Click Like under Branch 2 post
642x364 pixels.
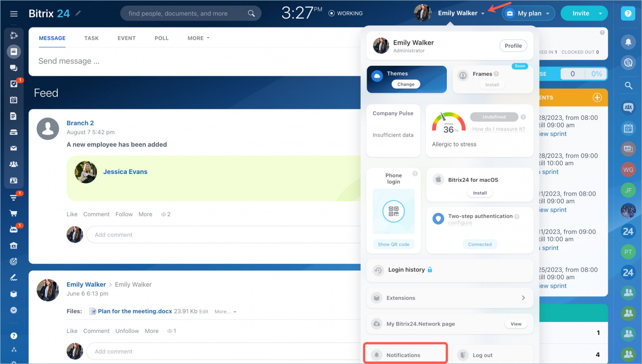pos(72,214)
